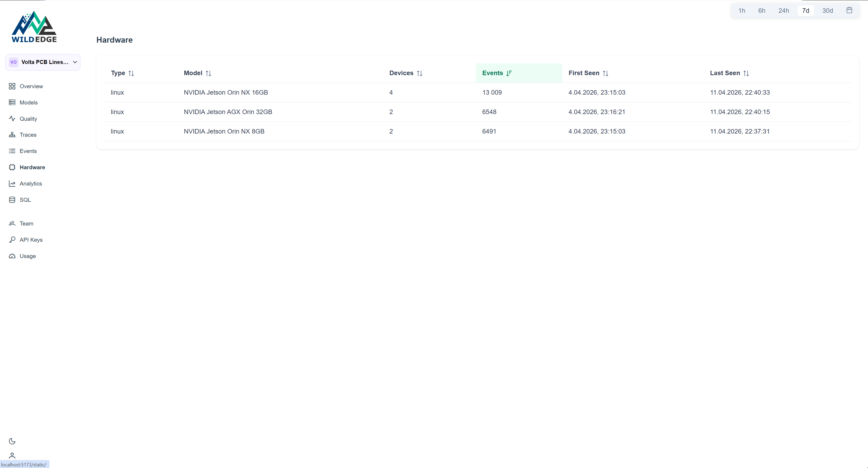Image resolution: width=868 pixels, height=468 pixels.
Task: Open the Overview page icon
Action: point(12,86)
